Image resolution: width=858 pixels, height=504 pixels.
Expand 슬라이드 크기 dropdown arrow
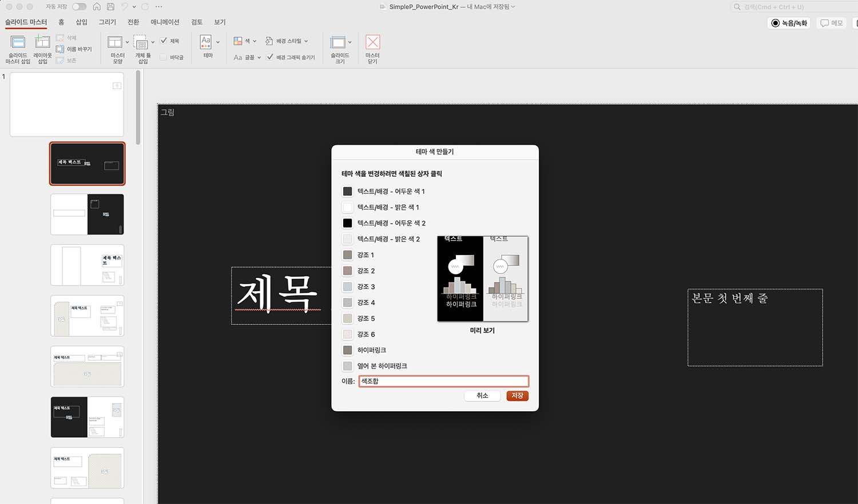click(x=350, y=42)
